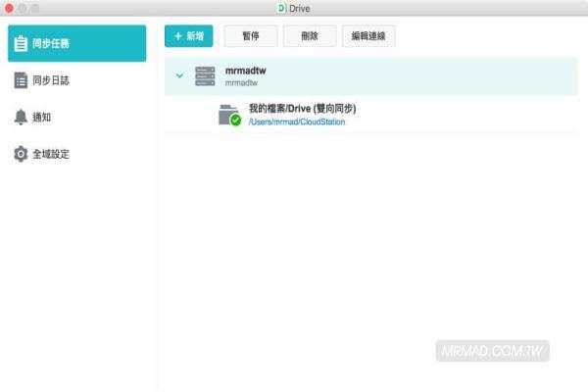
Task: Click the 刪除 delete button
Action: point(310,36)
